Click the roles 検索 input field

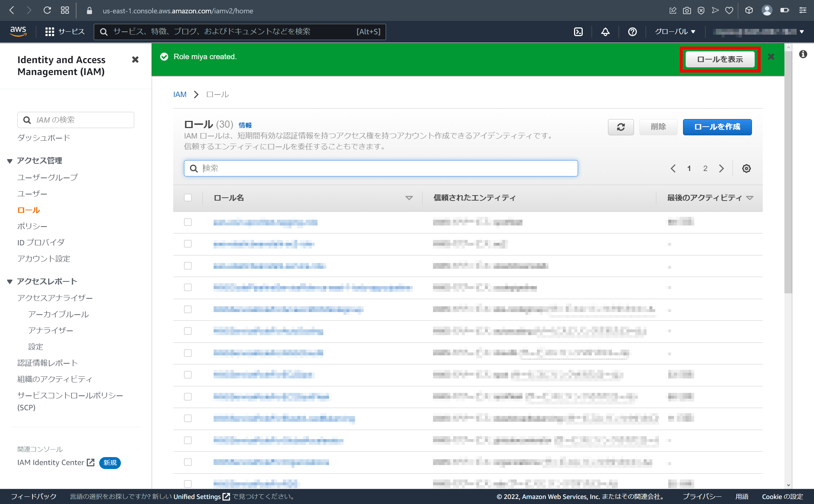(381, 168)
